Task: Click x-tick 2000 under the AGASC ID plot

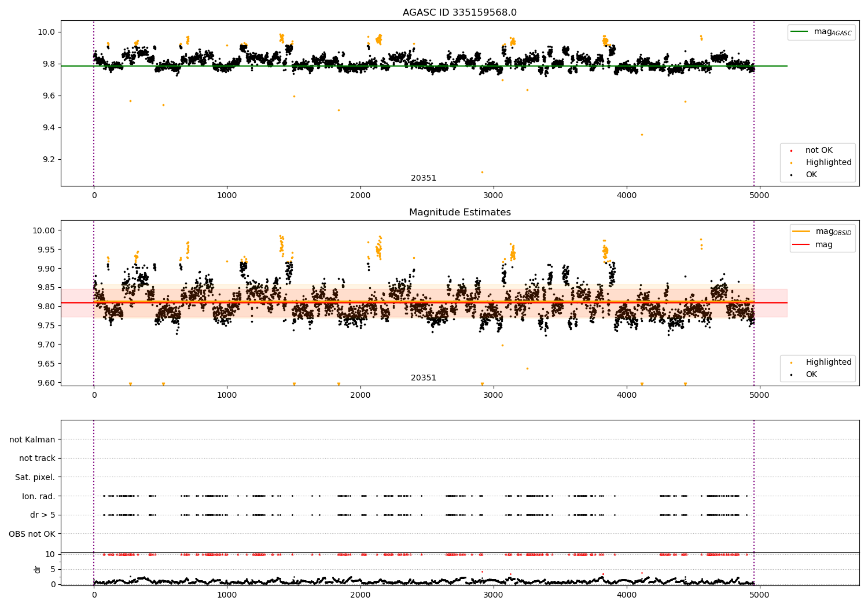Action: (x=360, y=196)
